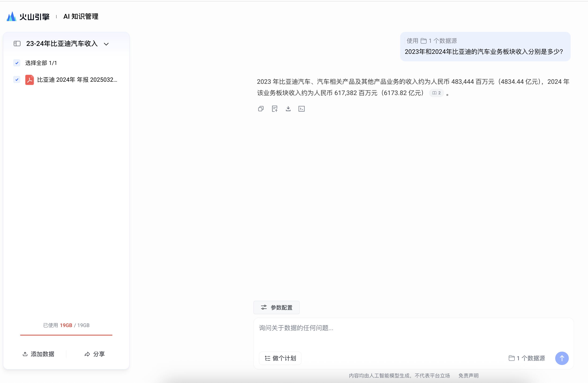The width and height of the screenshot is (588, 383).
Task: Click the 内容均由人工智能模型生成 notice text
Action: 399,376
